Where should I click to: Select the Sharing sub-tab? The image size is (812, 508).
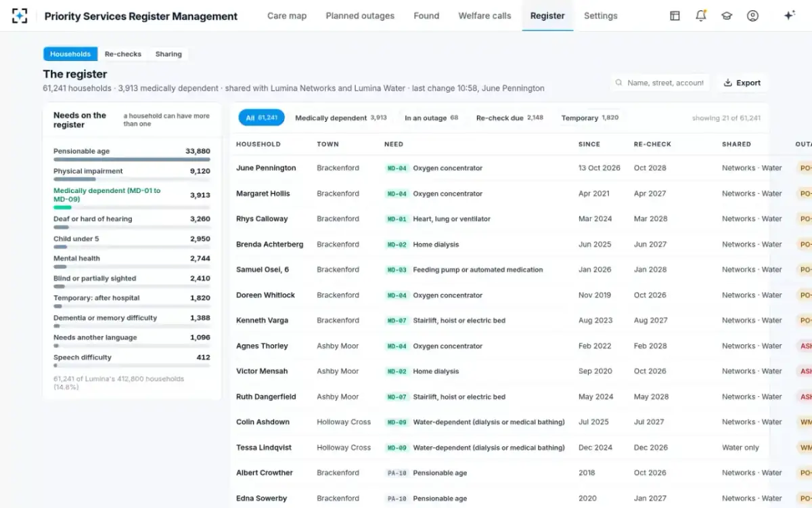click(x=168, y=54)
